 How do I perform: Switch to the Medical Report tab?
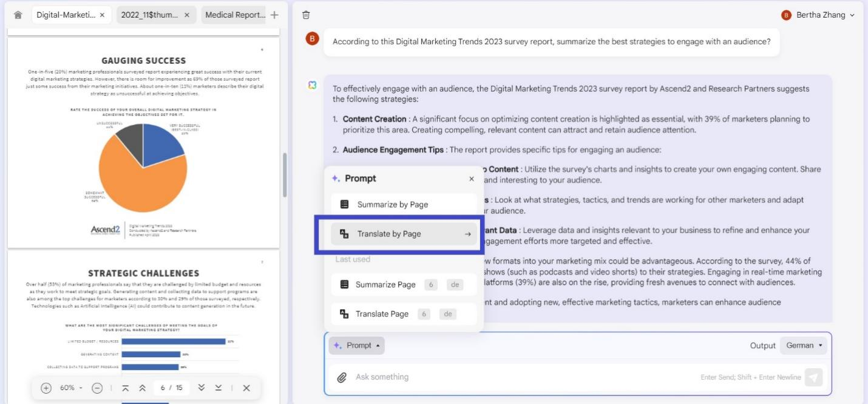[236, 14]
